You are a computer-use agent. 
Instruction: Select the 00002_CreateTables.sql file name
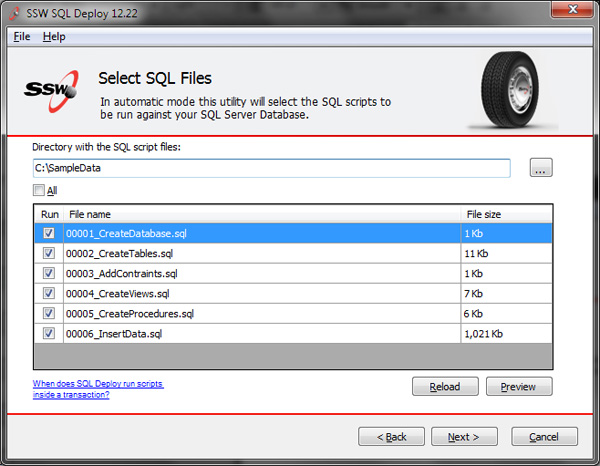pos(119,253)
